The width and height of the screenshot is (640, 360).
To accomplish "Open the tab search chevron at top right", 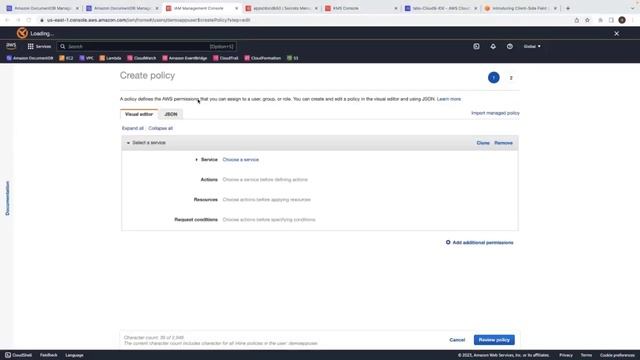I will pyautogui.click(x=632, y=8).
